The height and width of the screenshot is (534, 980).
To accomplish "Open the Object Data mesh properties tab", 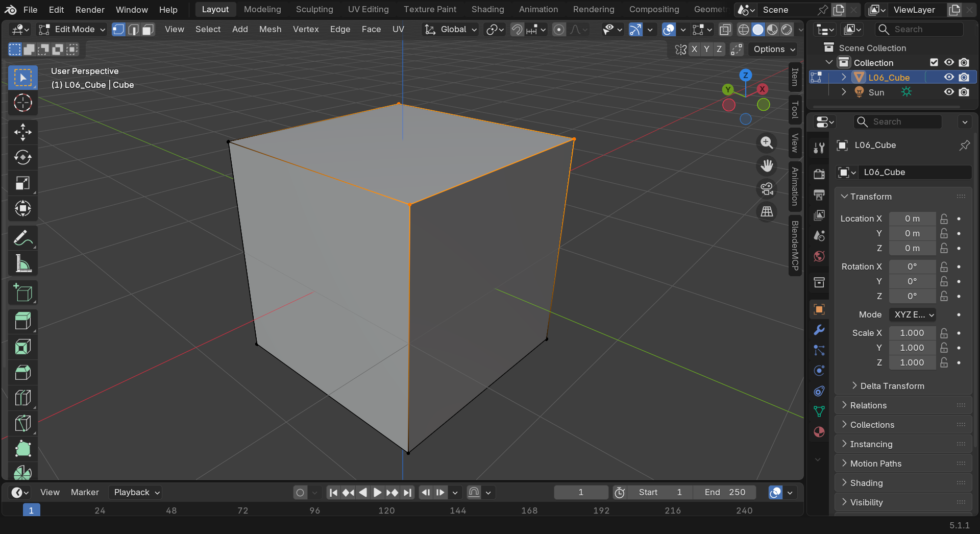I will (819, 411).
